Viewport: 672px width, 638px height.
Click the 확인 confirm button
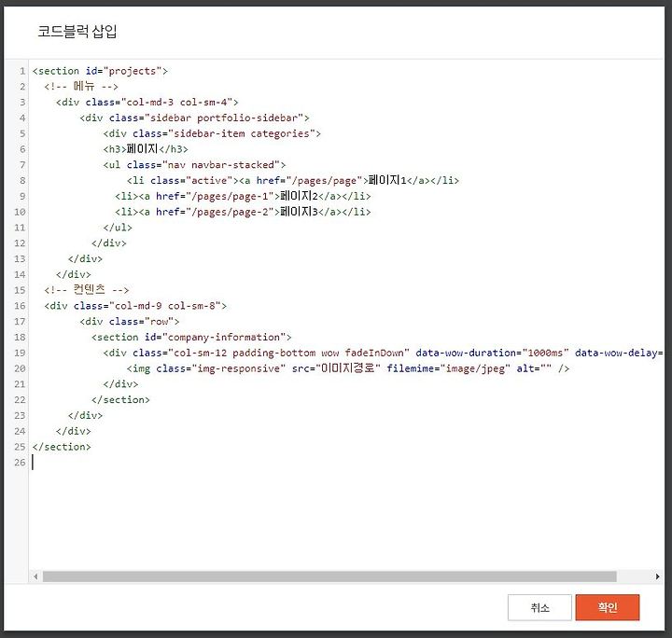click(x=608, y=607)
